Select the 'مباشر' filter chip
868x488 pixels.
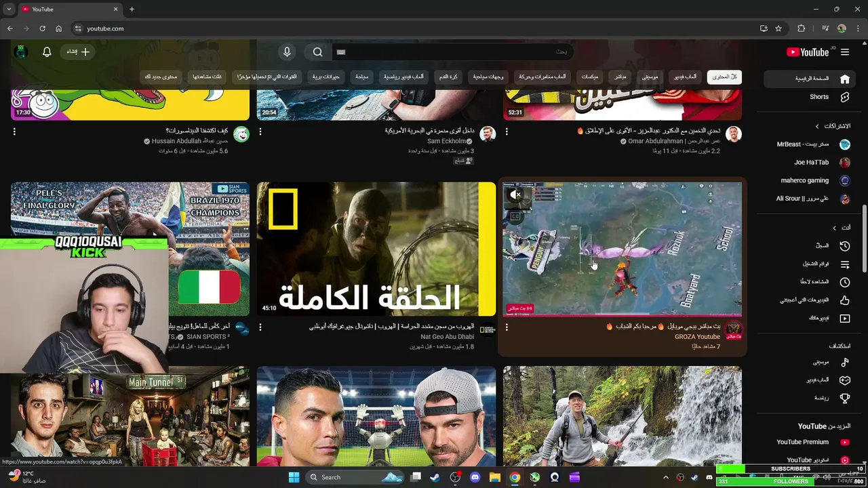tap(620, 77)
